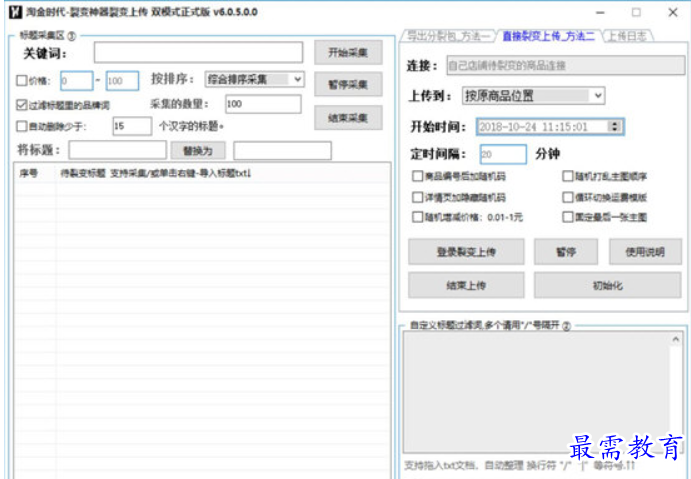The image size is (691, 479).
Task: Minimize the 淘金时代 window
Action: pyautogui.click(x=600, y=13)
